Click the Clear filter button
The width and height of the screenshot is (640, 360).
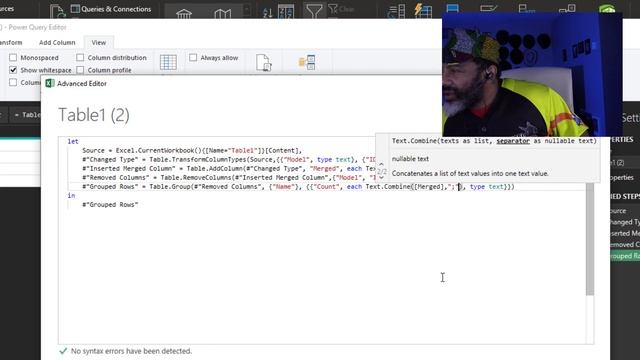(341, 9)
